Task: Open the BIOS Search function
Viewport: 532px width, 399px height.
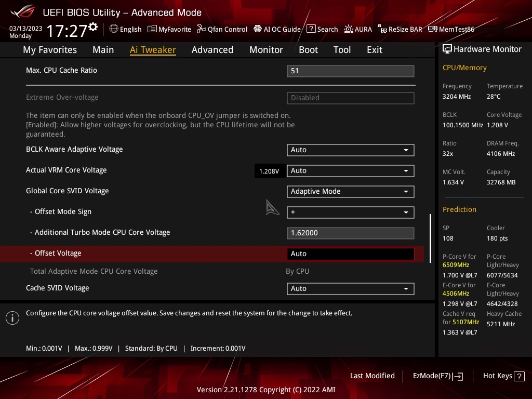Action: tap(322, 29)
